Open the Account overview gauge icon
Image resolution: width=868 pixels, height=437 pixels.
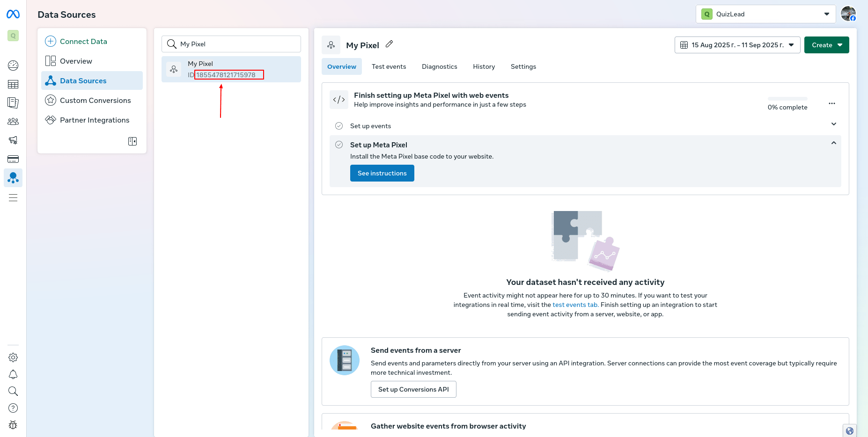click(x=13, y=66)
